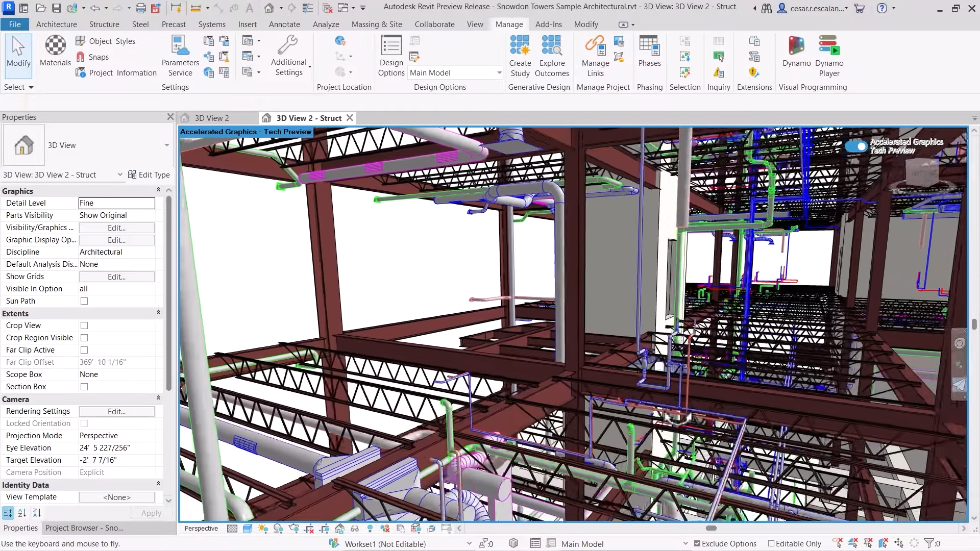Image resolution: width=980 pixels, height=551 pixels.
Task: Click the Edit Type button
Action: pos(149,174)
